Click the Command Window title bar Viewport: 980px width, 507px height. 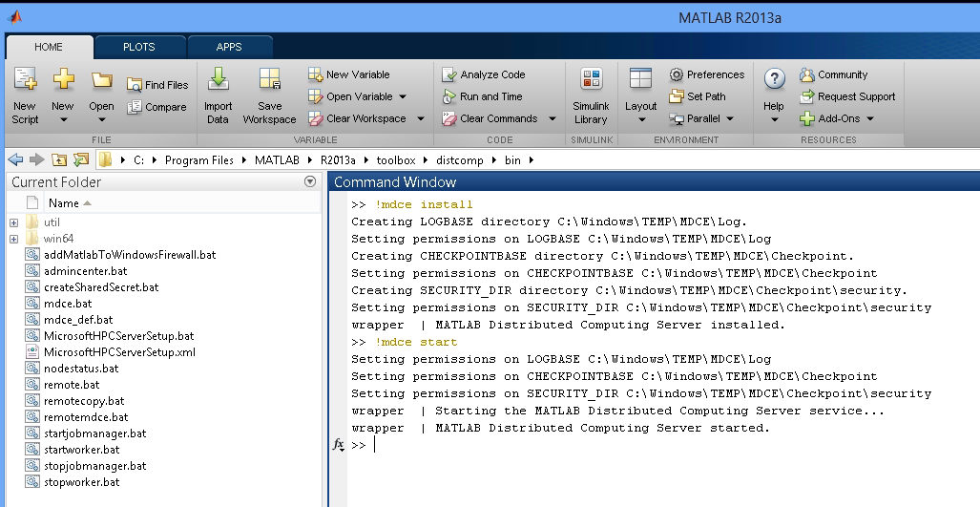pyautogui.click(x=654, y=182)
